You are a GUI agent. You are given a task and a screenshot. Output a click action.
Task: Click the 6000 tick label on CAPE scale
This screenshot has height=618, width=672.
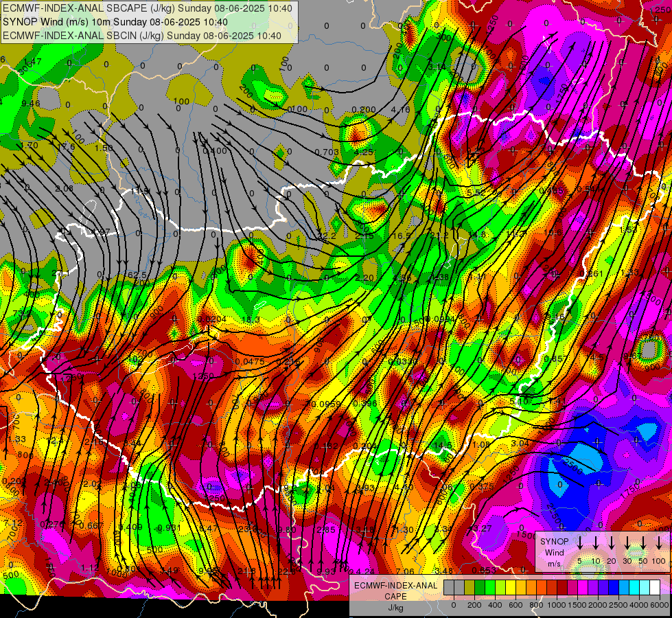coord(659,605)
